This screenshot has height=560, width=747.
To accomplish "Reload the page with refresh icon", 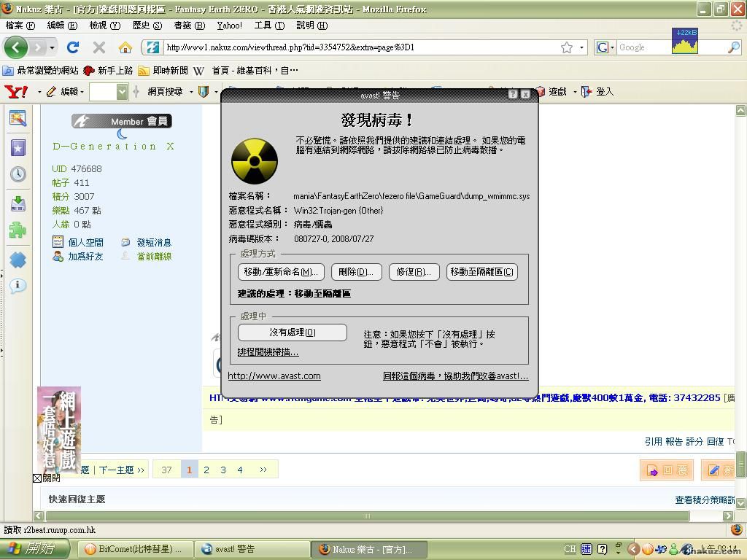I will [x=72, y=47].
